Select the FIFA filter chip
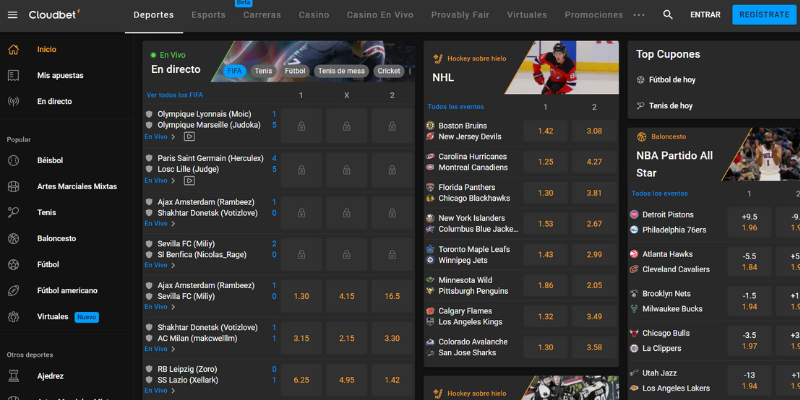Image resolution: width=800 pixels, height=400 pixels. (x=235, y=71)
